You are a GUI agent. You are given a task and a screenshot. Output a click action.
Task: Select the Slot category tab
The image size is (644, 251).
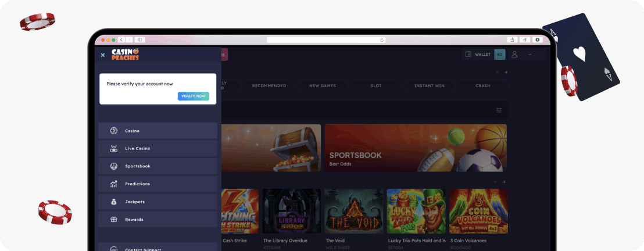(376, 85)
